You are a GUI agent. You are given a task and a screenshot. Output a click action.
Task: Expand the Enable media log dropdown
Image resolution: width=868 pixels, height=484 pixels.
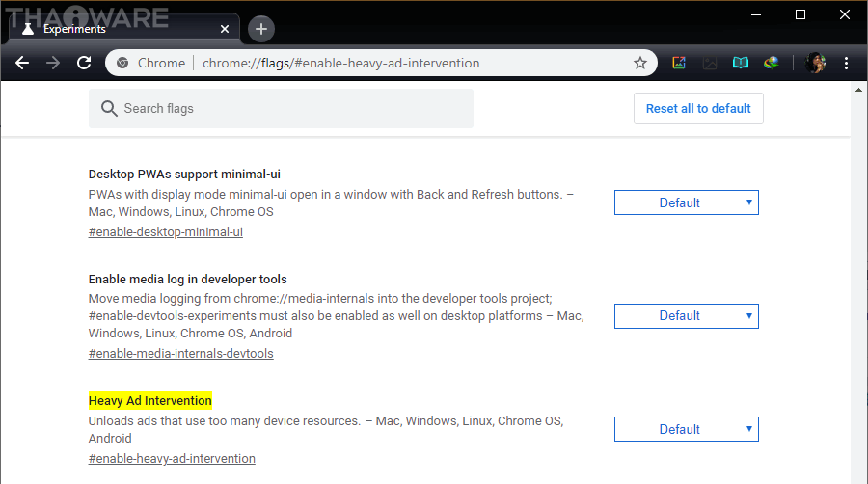pos(687,315)
